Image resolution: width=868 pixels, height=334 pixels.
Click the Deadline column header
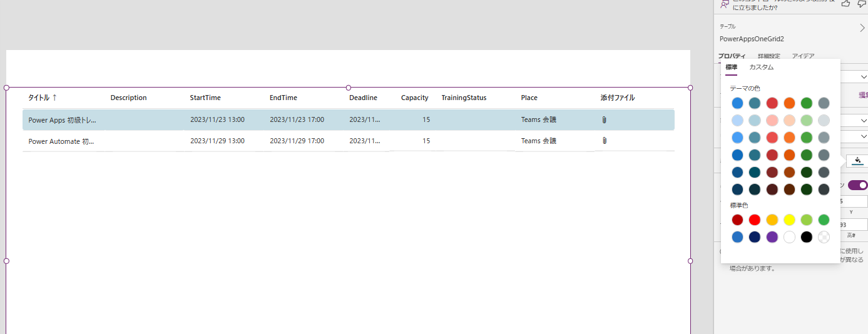pyautogui.click(x=363, y=98)
